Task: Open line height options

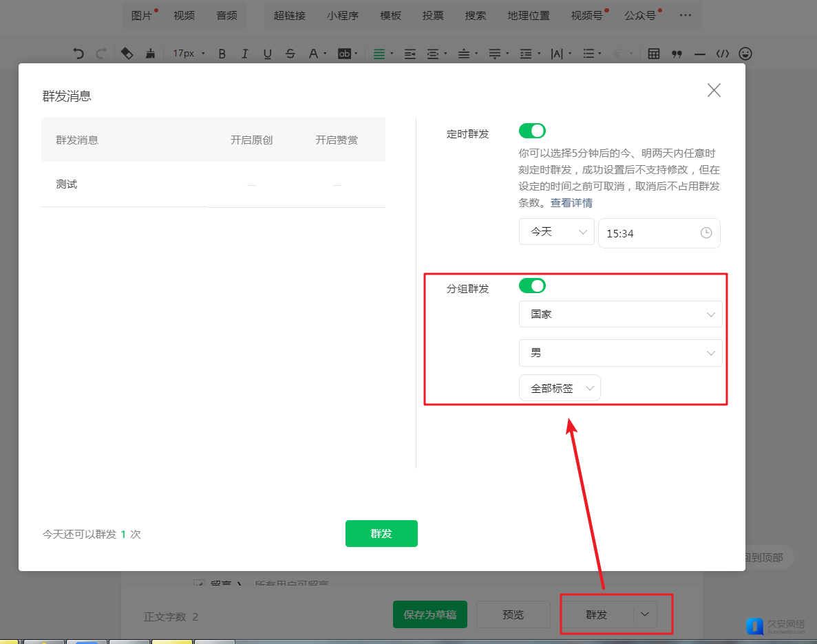Action: (530, 54)
